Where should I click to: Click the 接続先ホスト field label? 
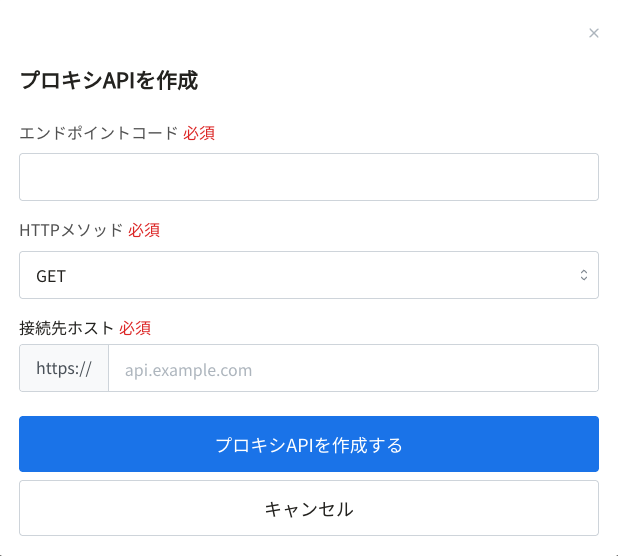pyautogui.click(x=67, y=328)
